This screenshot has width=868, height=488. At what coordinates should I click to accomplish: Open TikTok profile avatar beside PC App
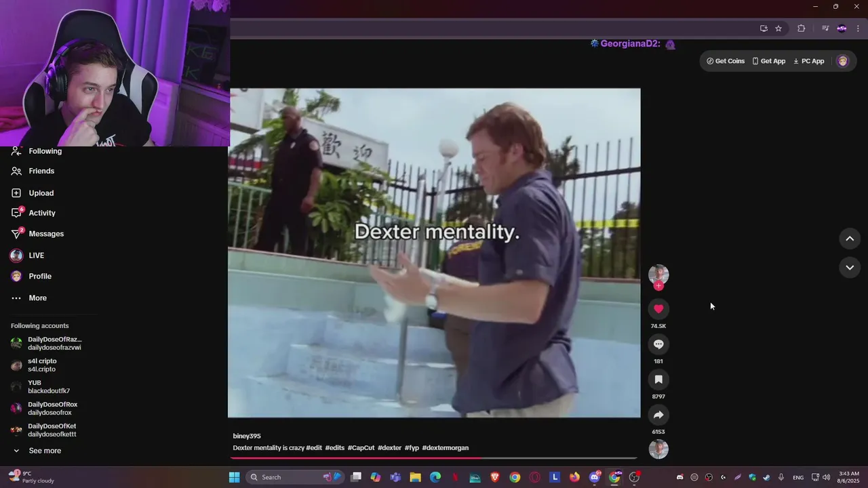(842, 61)
